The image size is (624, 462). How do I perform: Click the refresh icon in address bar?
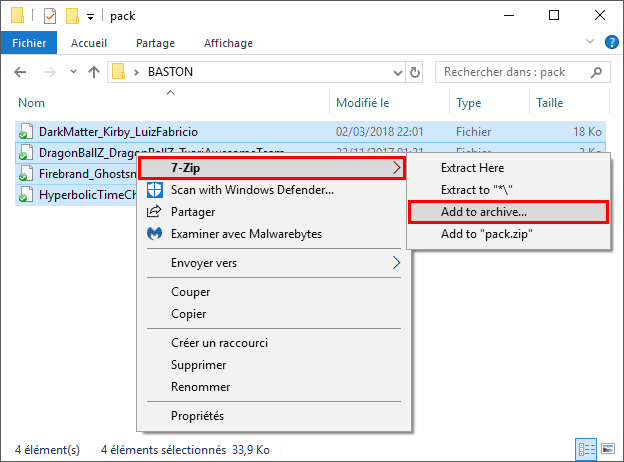418,72
